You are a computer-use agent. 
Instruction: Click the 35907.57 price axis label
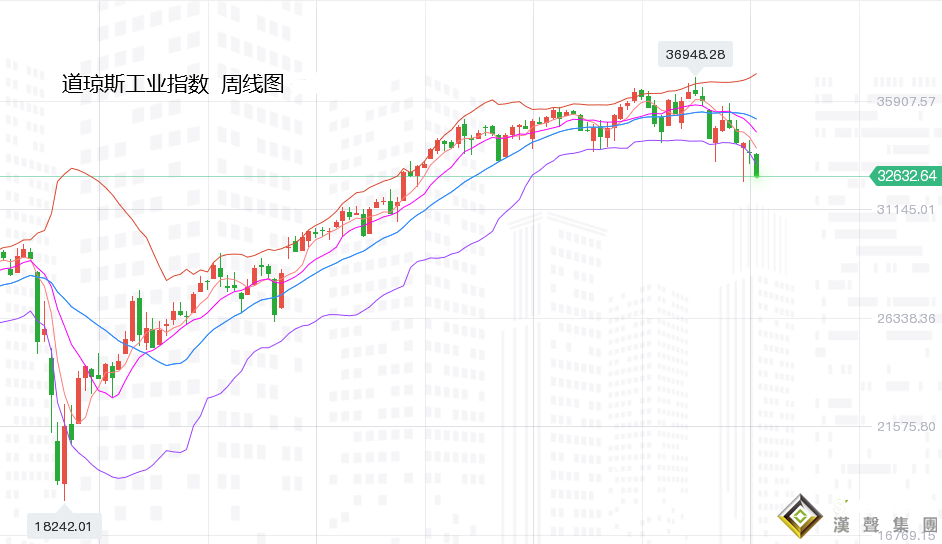tap(905, 101)
